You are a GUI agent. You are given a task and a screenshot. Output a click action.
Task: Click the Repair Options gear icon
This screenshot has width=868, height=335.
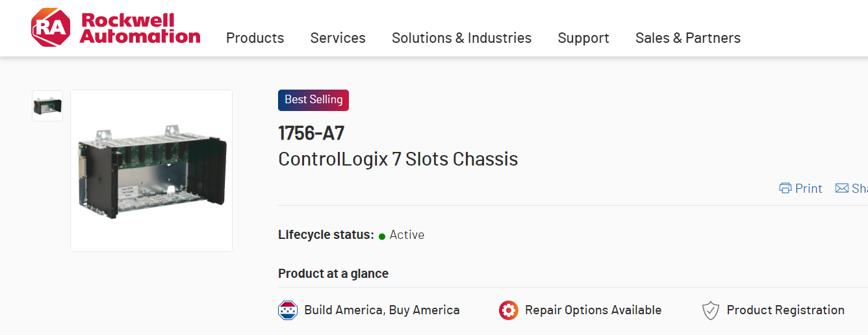tap(509, 310)
